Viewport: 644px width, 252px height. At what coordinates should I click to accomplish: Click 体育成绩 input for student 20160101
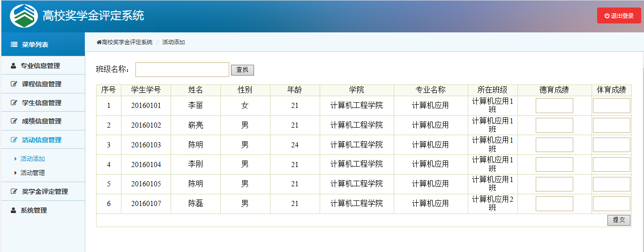point(612,106)
